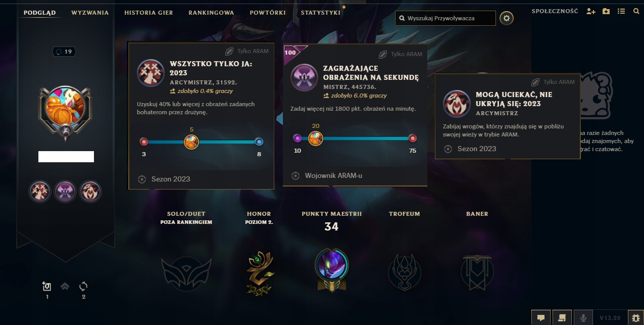The width and height of the screenshot is (644, 325).
Task: Click the social panel search magnifier
Action: (x=636, y=11)
